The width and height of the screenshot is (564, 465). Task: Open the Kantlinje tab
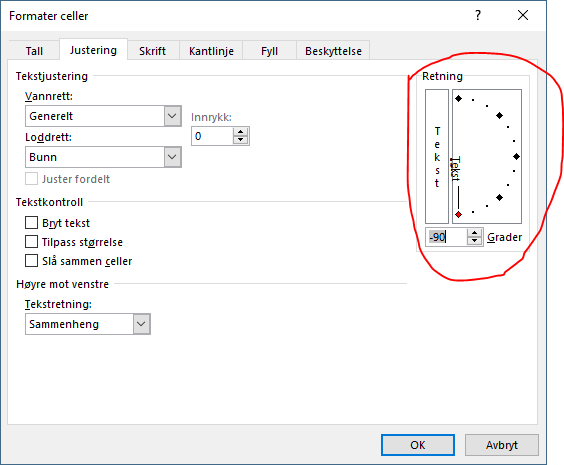211,51
